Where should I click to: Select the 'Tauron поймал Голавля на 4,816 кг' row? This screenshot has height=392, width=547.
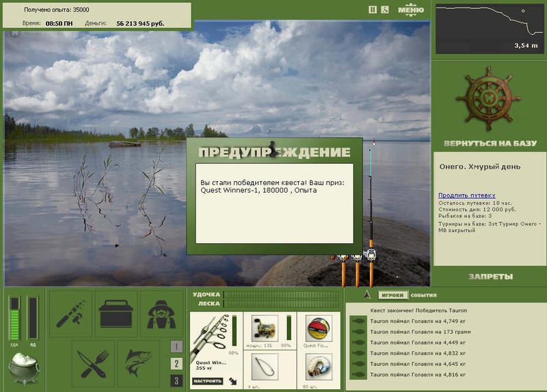(418, 374)
